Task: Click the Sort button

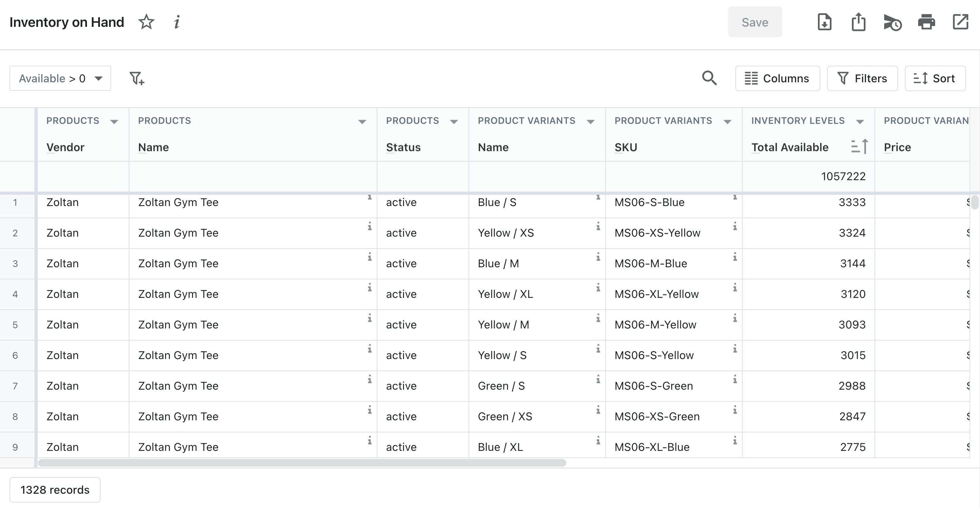Action: [935, 79]
